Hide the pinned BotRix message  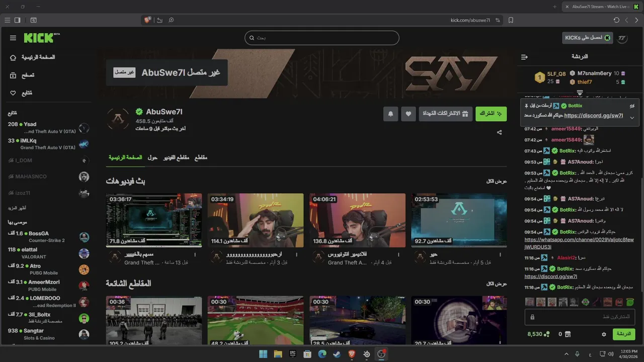click(632, 106)
